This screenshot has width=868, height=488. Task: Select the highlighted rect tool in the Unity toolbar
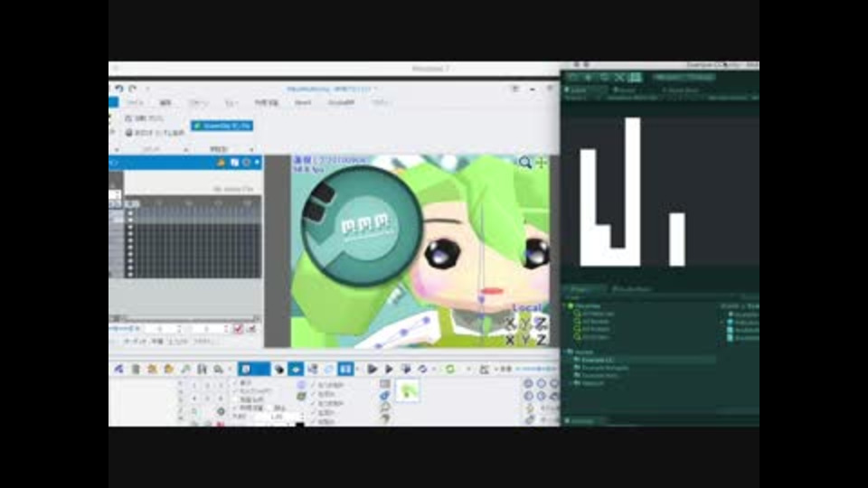[635, 78]
